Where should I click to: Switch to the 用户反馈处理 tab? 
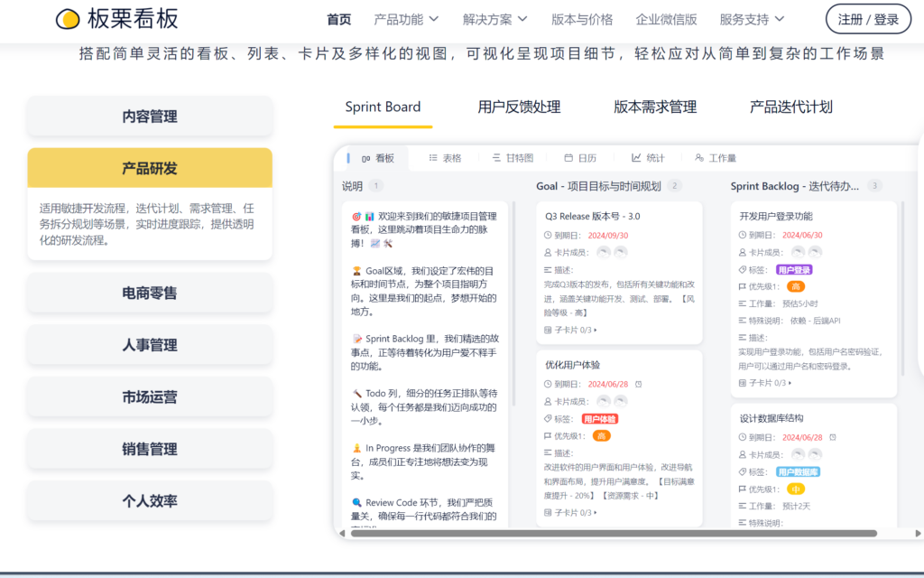tap(520, 106)
